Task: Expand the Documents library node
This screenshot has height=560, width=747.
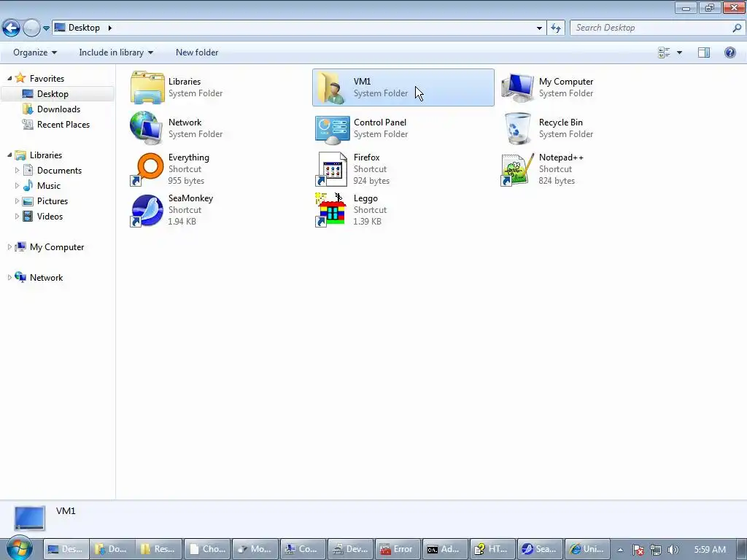Action: click(x=18, y=170)
